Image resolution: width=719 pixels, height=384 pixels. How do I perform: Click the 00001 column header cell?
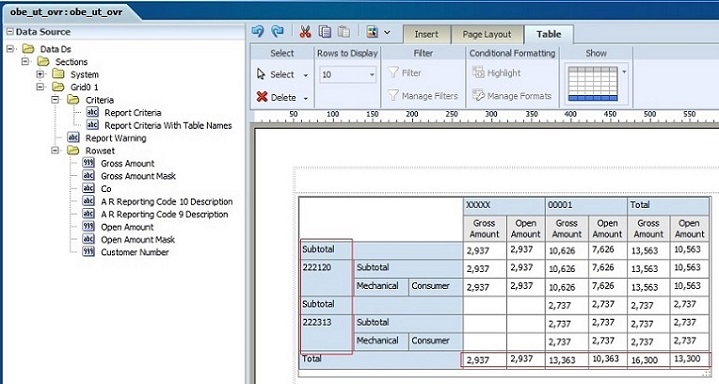click(x=586, y=206)
